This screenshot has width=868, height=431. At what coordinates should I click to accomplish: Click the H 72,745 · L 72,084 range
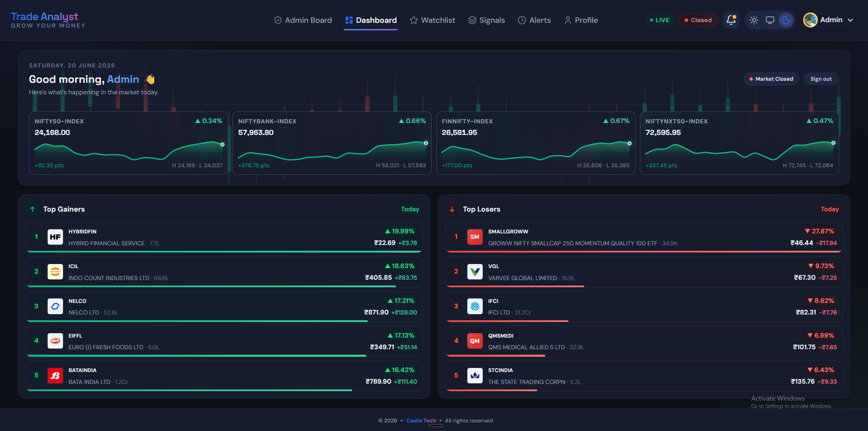808,165
